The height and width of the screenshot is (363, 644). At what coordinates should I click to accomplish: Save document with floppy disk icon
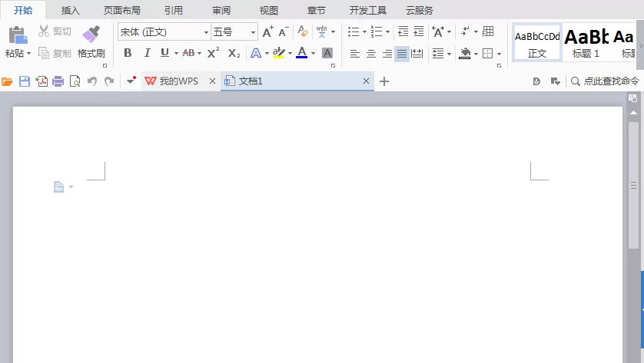click(x=25, y=81)
